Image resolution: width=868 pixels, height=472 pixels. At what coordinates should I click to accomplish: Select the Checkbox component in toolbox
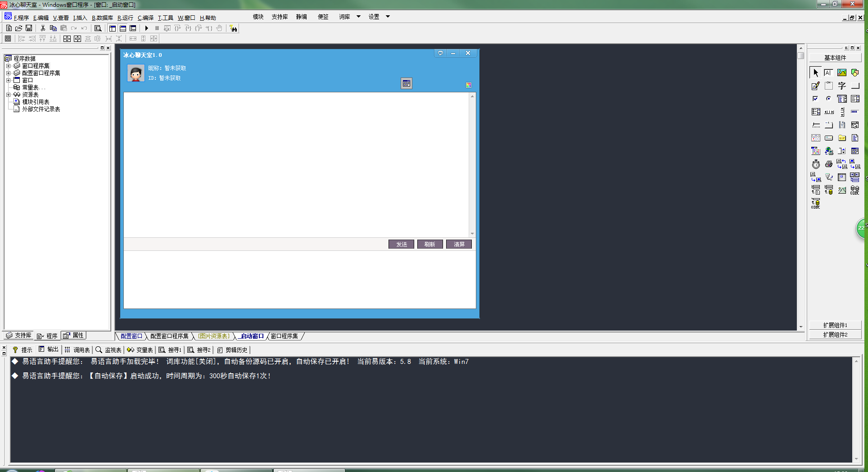click(x=815, y=99)
